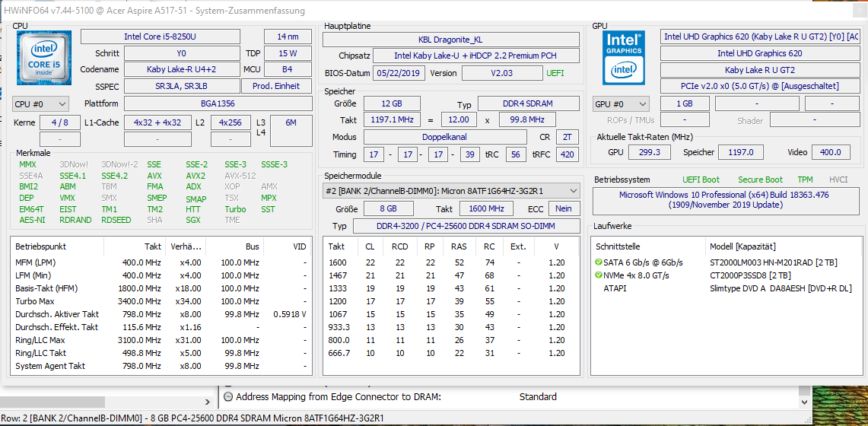Viewport: 868px width, 426px height.
Task: Click the module Größe value 8 GB
Action: [389, 208]
